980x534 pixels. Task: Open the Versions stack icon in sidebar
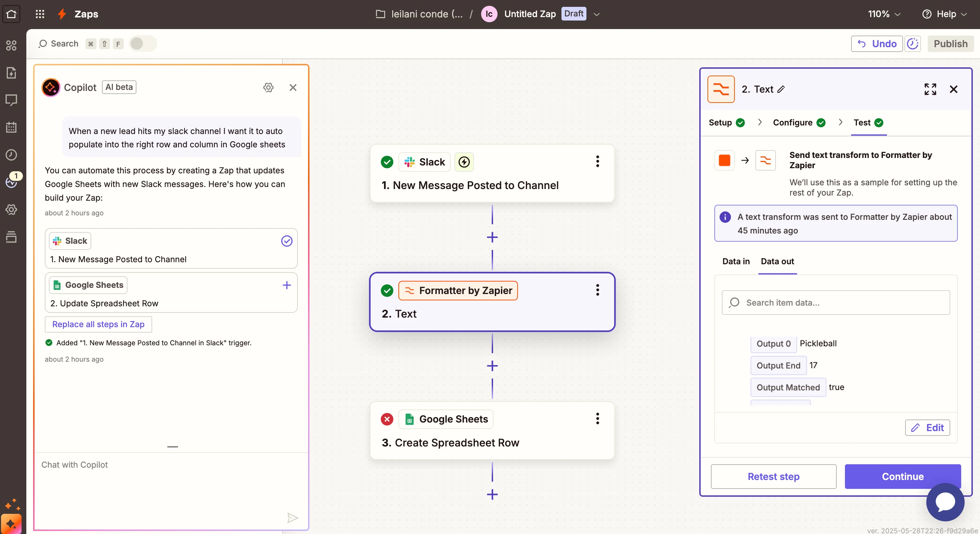(11, 237)
